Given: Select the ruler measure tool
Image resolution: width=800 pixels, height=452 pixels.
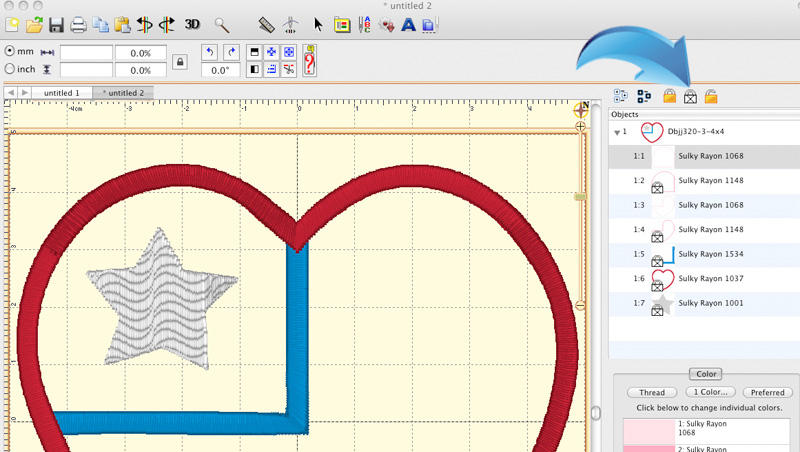Looking at the screenshot, I should 266,24.
